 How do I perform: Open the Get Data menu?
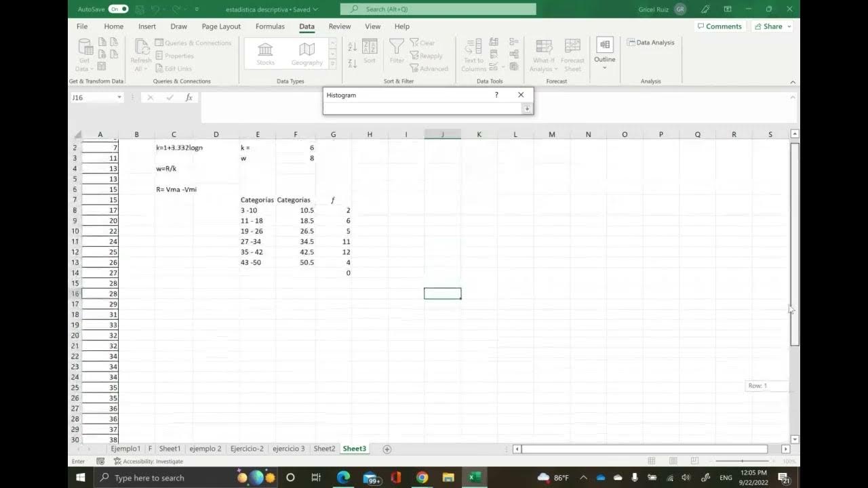pos(85,55)
